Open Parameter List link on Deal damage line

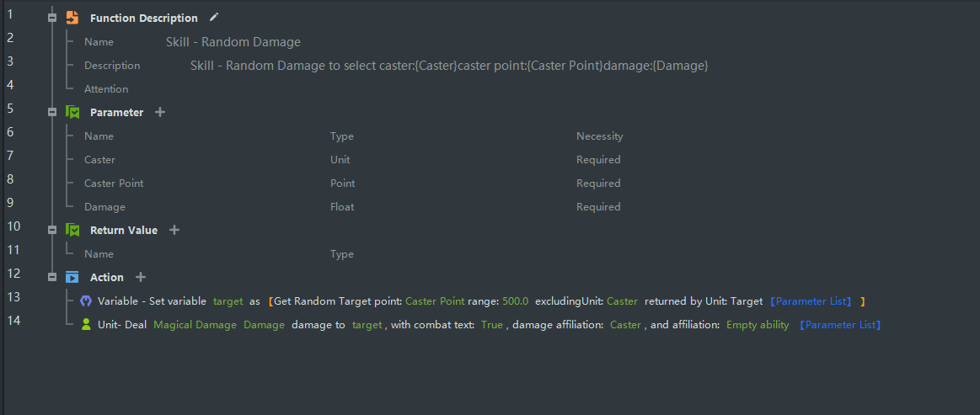(839, 325)
